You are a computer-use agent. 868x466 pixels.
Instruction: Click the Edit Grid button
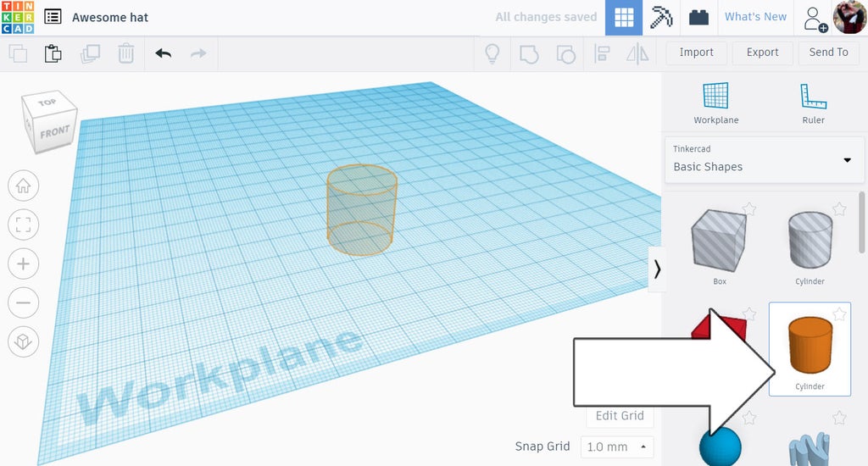pyautogui.click(x=620, y=416)
